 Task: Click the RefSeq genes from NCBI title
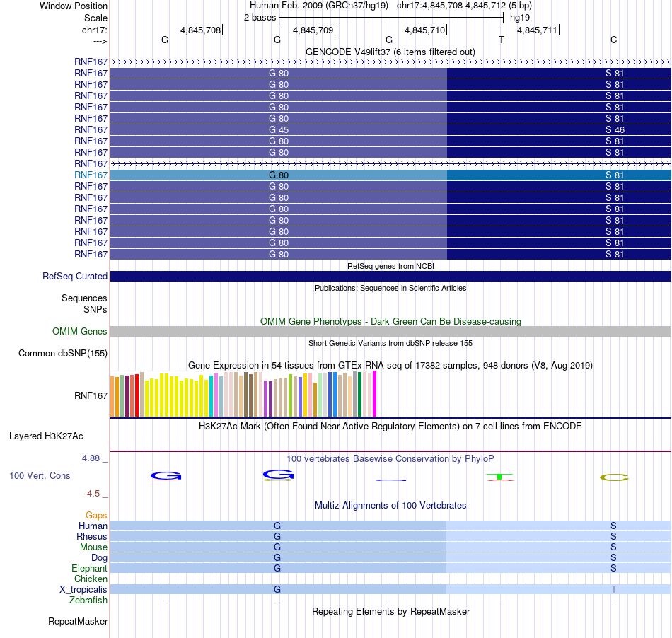390,266
